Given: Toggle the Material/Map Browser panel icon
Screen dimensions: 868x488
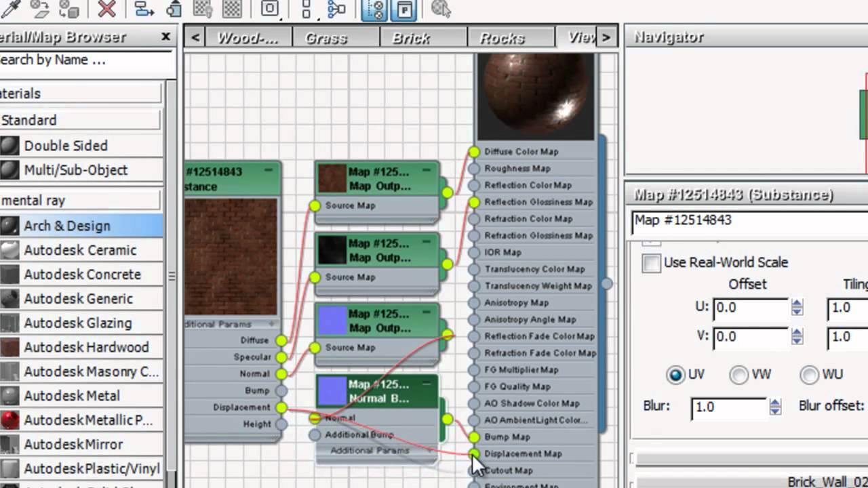Looking at the screenshot, I should [x=374, y=9].
